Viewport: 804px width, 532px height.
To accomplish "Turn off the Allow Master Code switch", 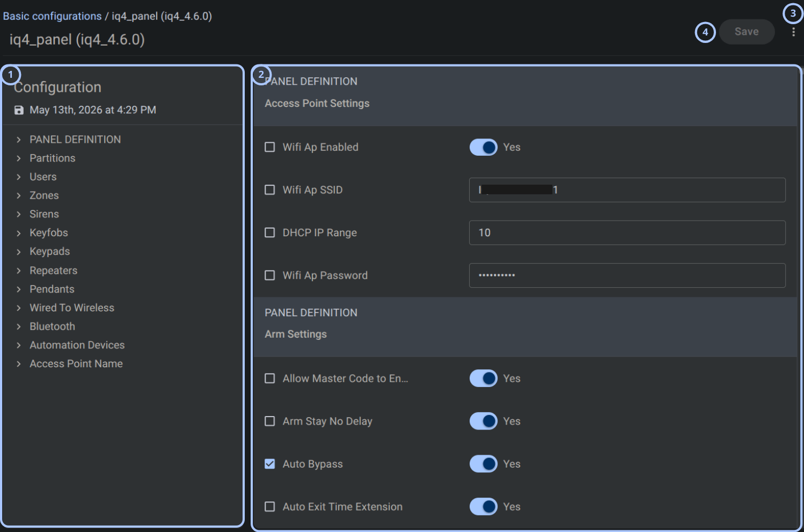I will click(x=484, y=378).
